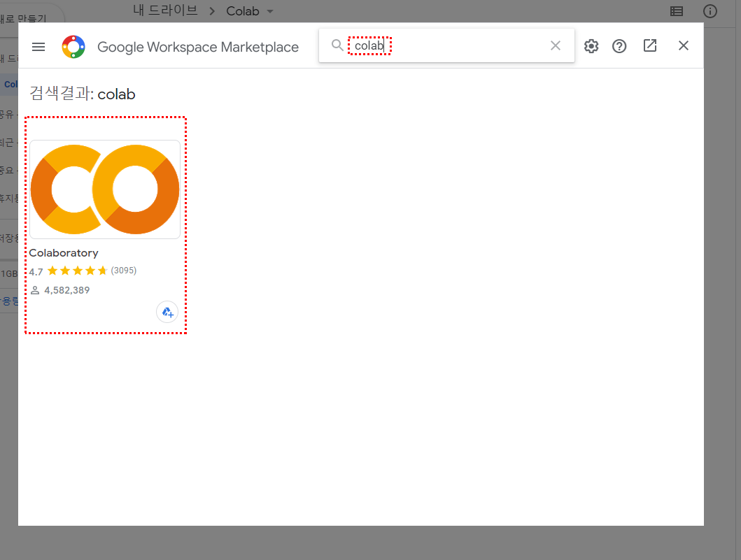The width and height of the screenshot is (741, 560).
Task: Open Marketplace in a new window
Action: 650,45
